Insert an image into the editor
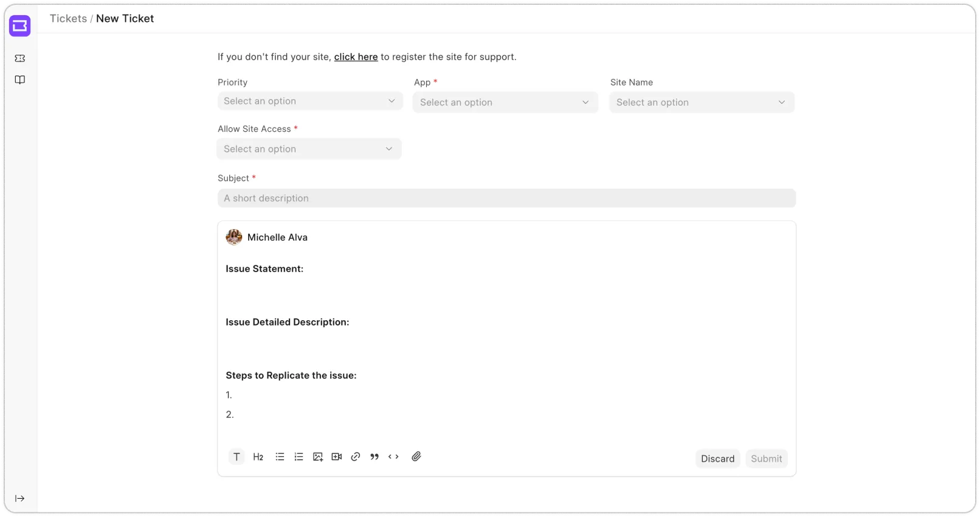This screenshot has height=517, width=980. tap(317, 457)
